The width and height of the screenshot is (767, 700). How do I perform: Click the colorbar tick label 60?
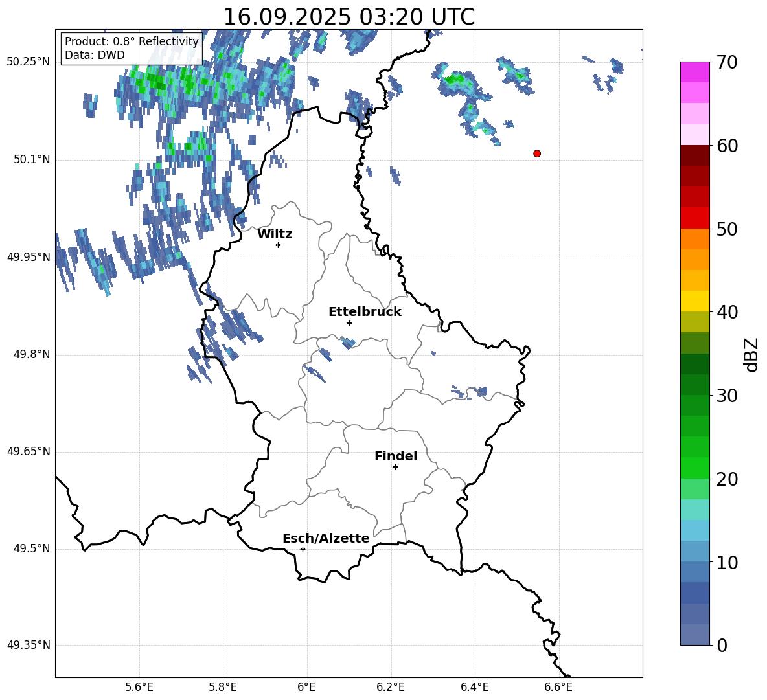point(727,146)
